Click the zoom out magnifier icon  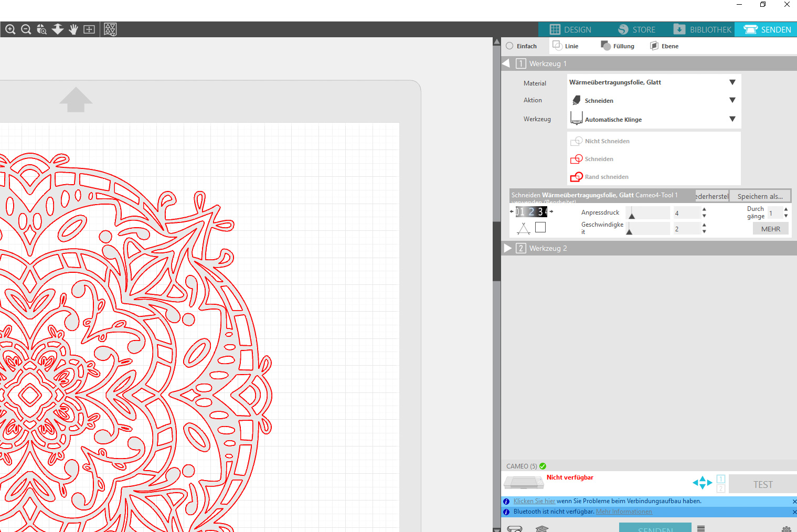pos(26,29)
